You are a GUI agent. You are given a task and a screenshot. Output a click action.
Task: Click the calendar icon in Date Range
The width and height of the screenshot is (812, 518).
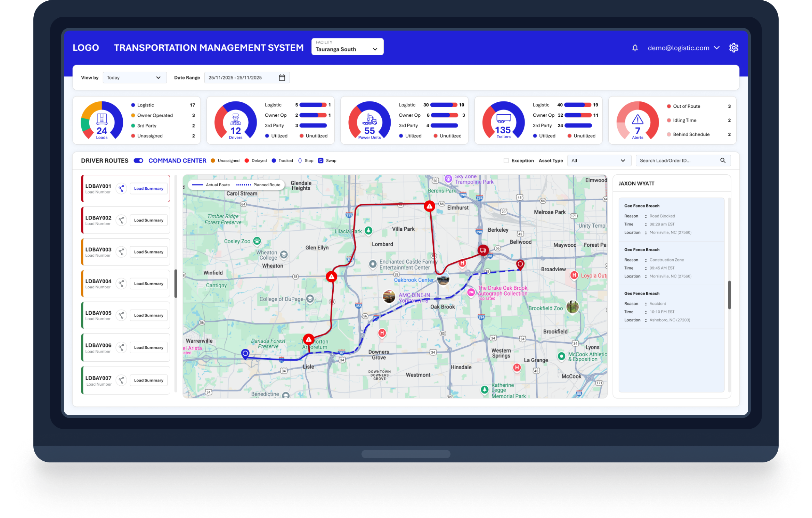282,77
